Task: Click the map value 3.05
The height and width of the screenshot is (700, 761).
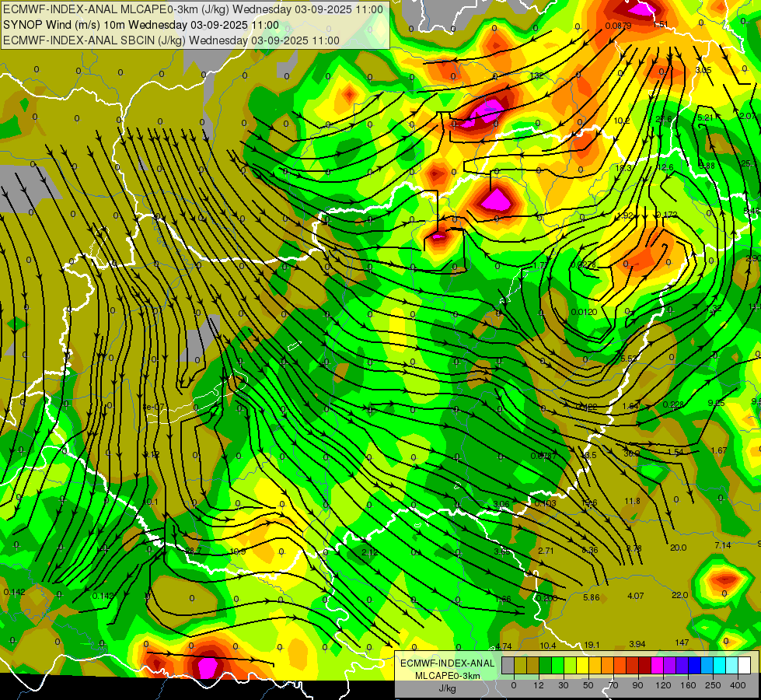Action: (703, 70)
